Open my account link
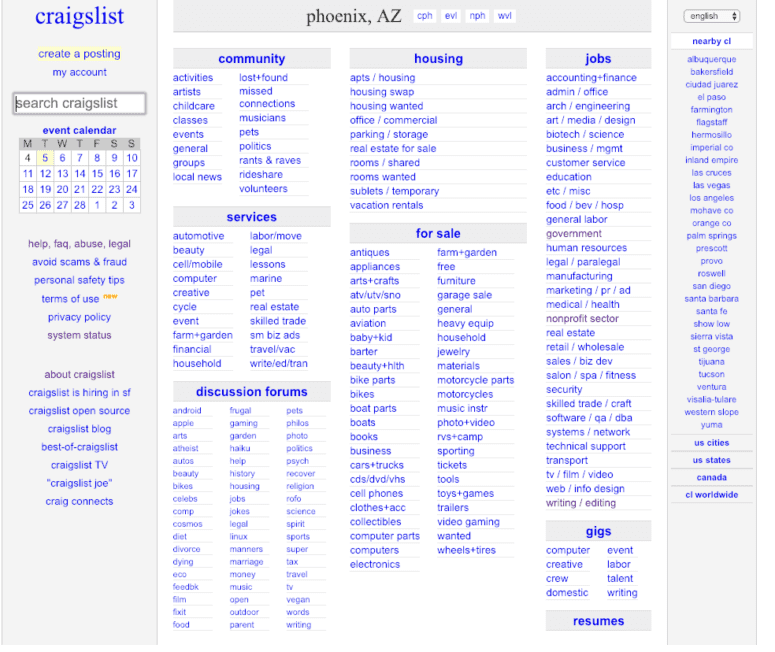The height and width of the screenshot is (652, 775). (x=79, y=72)
